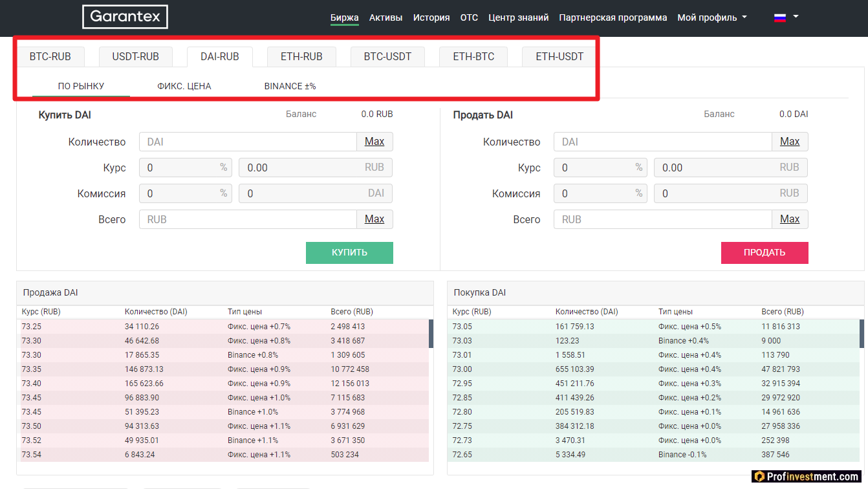Click the Garantex logo
The height and width of the screenshot is (489, 868).
(125, 17)
